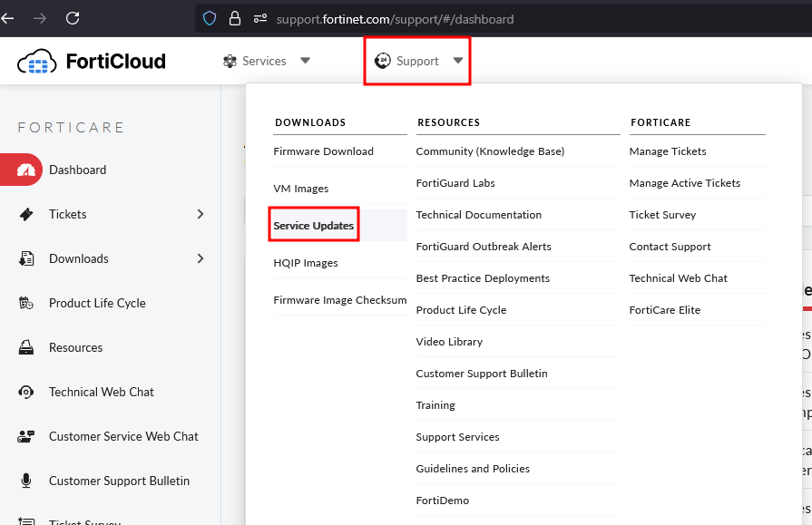This screenshot has height=525, width=812.
Task: Open Manage Active Tickets link
Action: 685,183
